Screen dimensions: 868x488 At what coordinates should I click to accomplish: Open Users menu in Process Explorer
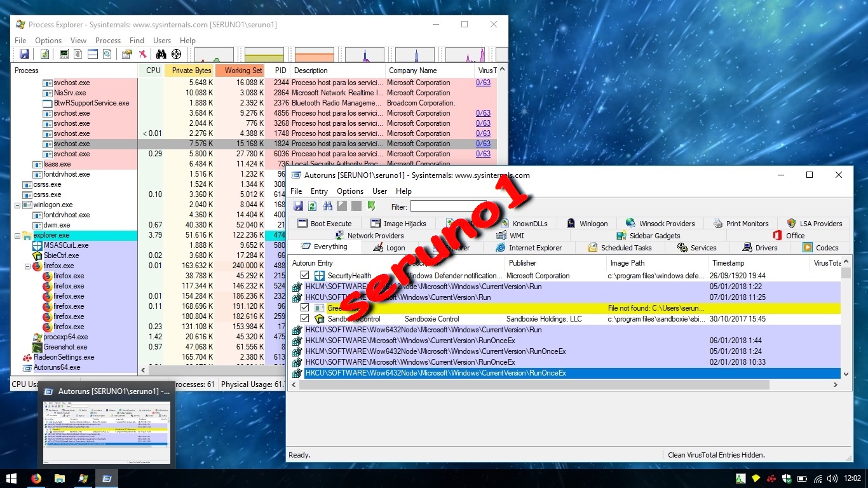click(x=162, y=41)
